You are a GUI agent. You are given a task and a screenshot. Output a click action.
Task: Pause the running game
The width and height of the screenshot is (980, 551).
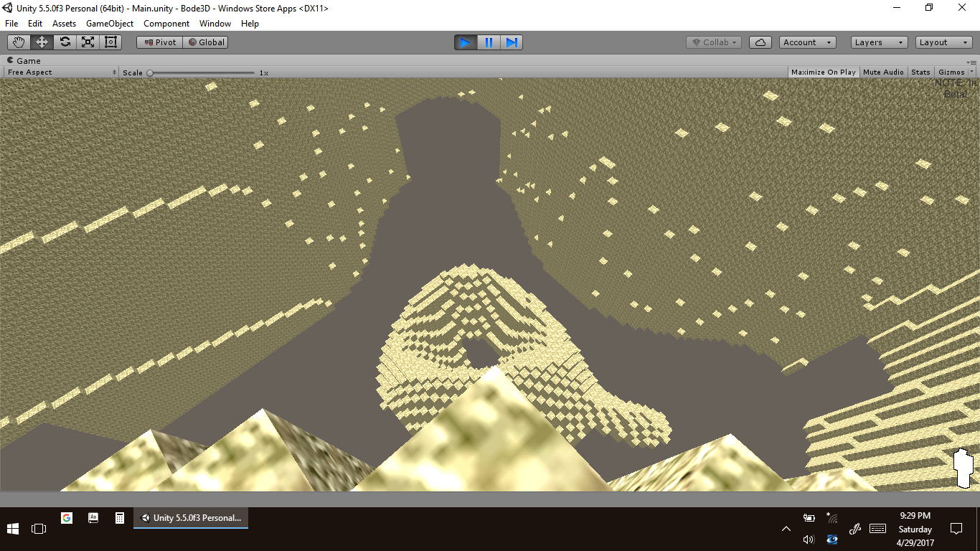[x=489, y=42]
